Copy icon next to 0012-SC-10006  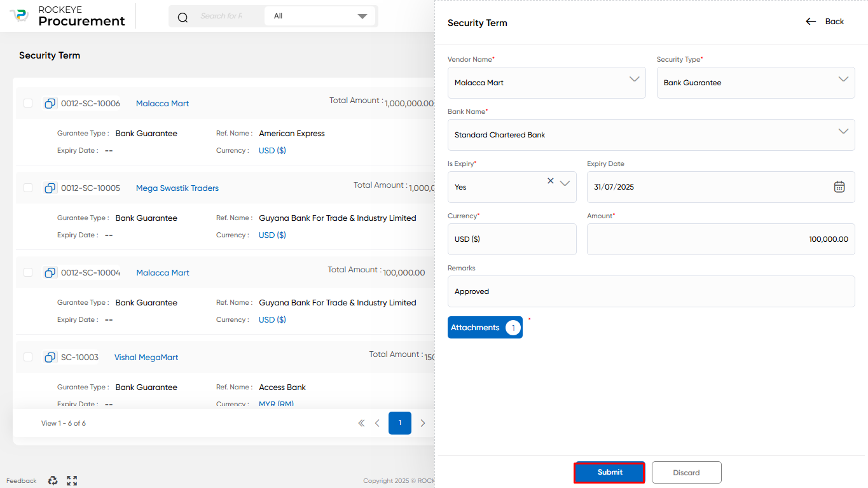coord(50,103)
